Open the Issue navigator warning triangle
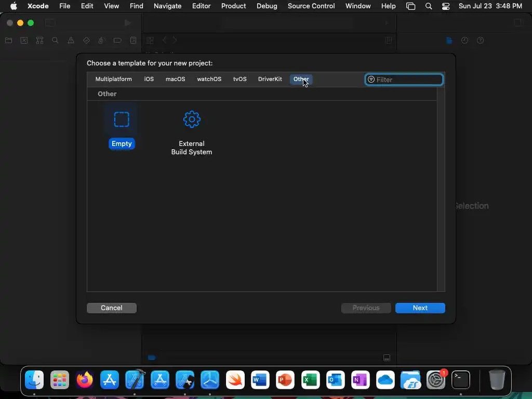 pyautogui.click(x=71, y=41)
